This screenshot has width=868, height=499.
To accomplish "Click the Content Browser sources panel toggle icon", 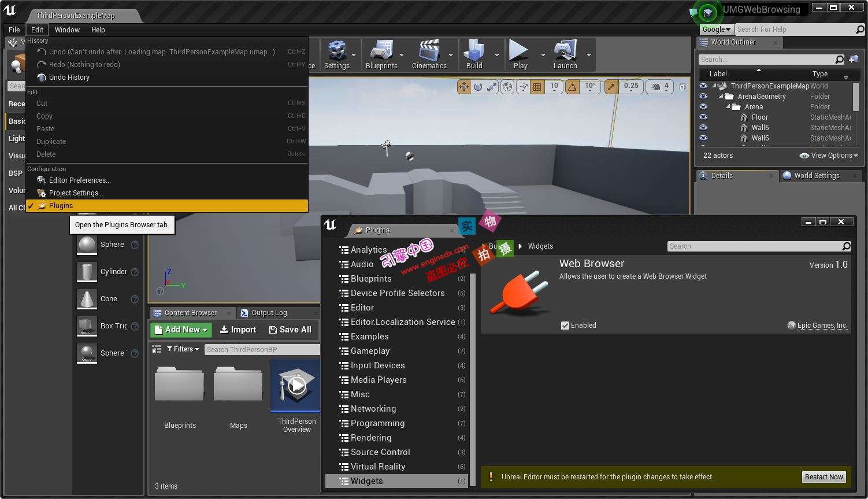I will (157, 349).
